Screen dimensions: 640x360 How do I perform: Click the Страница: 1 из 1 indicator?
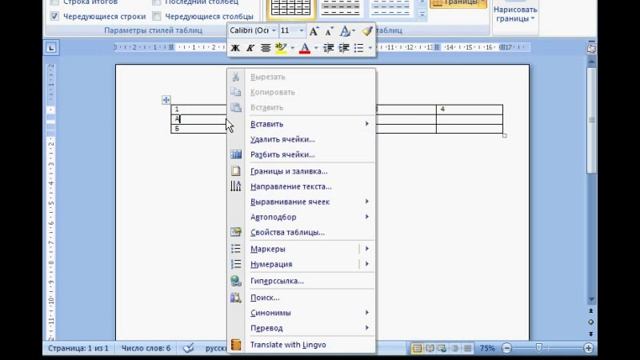coord(78,348)
